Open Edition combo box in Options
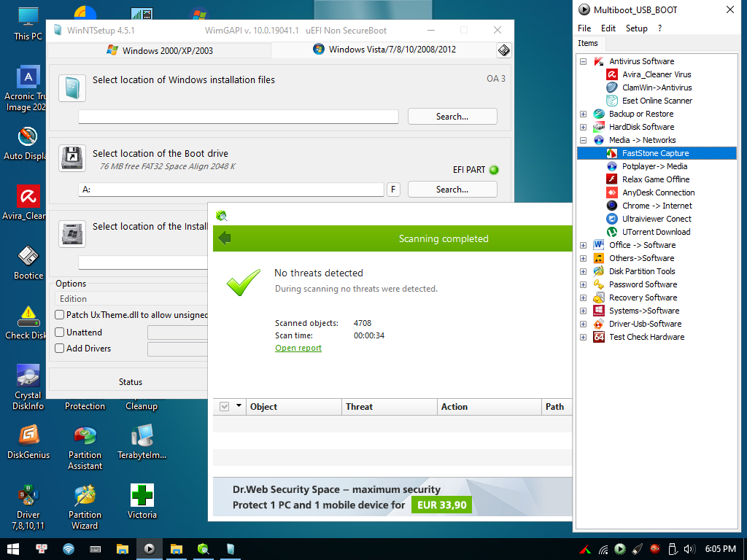 tap(131, 298)
